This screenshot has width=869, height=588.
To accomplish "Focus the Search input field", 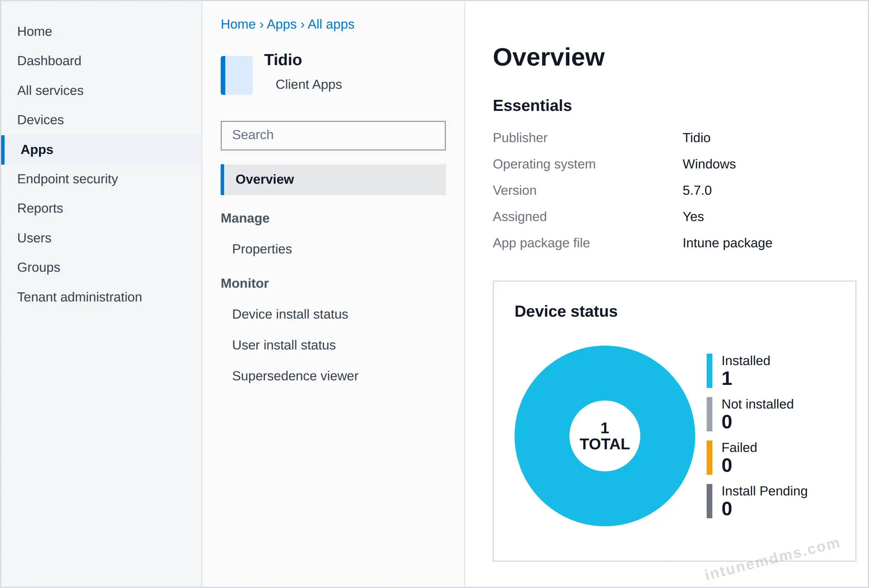I will coord(333,136).
